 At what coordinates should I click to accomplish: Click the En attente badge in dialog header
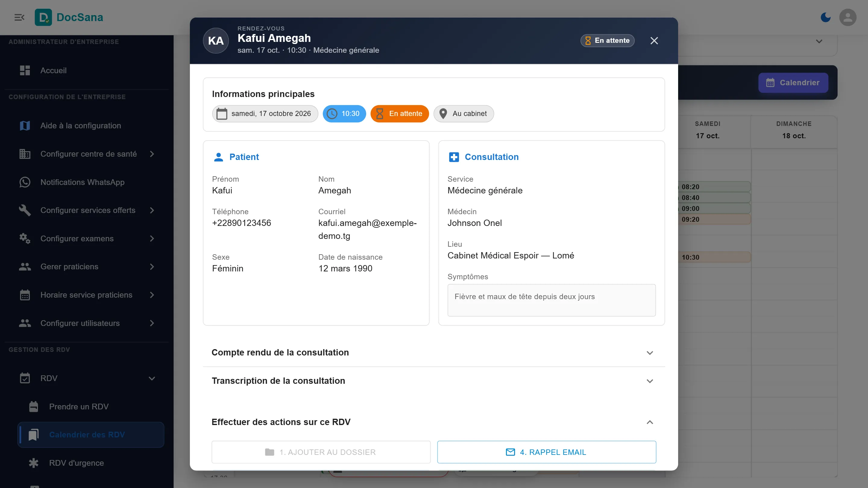[607, 40]
